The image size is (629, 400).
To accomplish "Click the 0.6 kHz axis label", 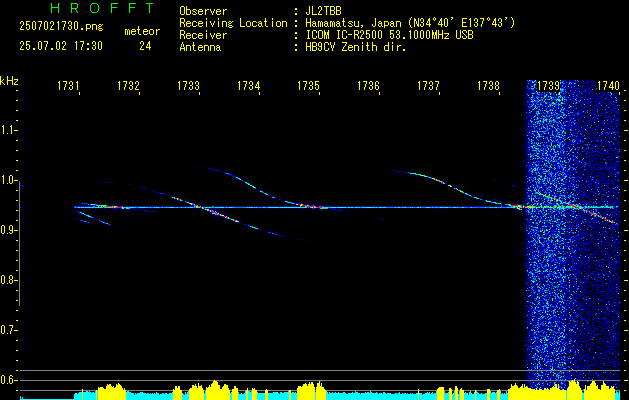I will (x=8, y=380).
